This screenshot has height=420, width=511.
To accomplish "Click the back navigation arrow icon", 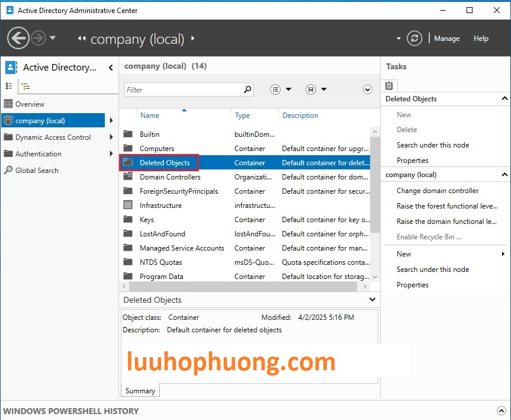I will click(x=18, y=39).
